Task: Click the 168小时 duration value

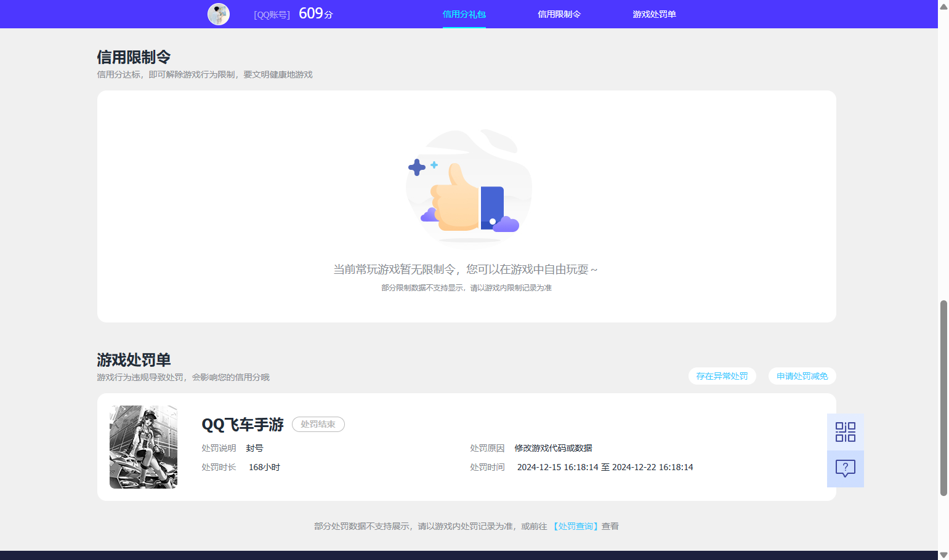Action: pyautogui.click(x=264, y=467)
